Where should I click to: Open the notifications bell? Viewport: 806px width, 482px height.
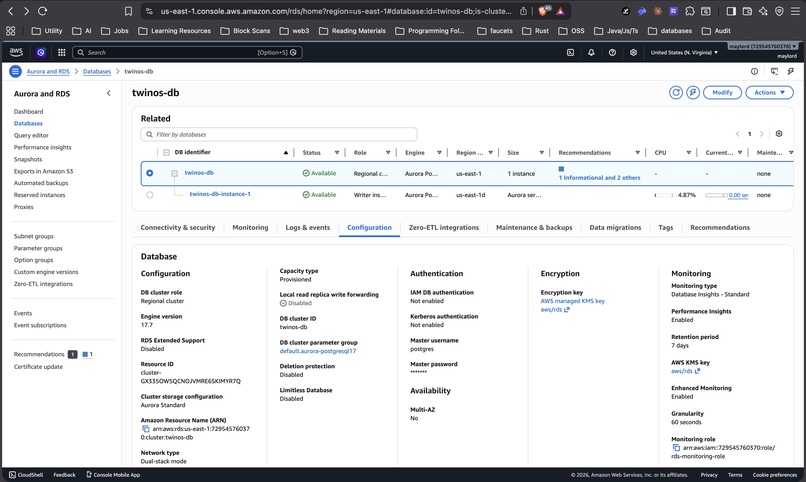coord(591,52)
